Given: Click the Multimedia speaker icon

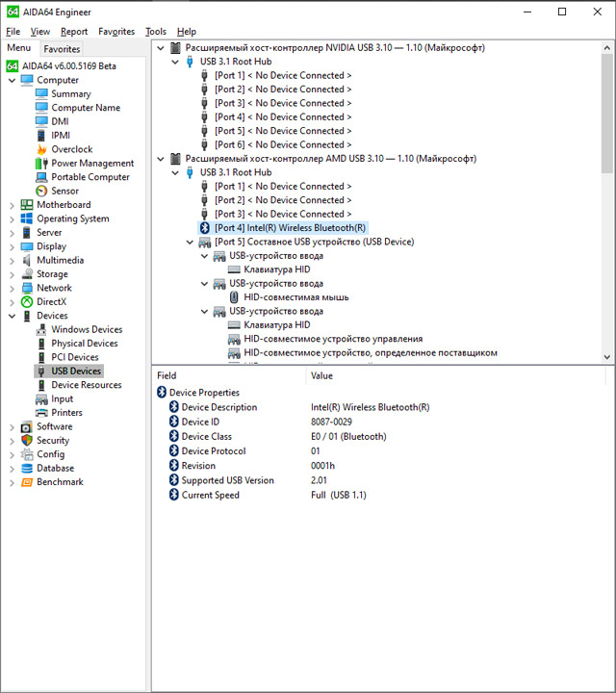Looking at the screenshot, I should pos(27,260).
